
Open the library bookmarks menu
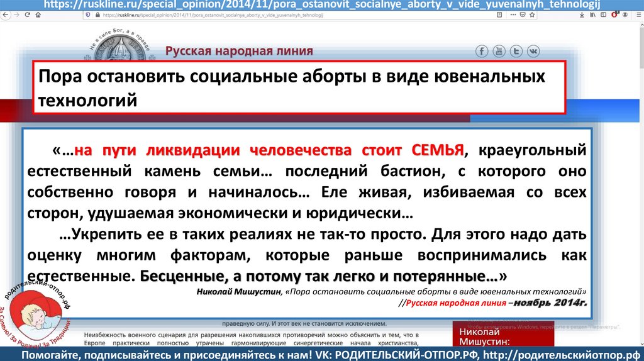pyautogui.click(x=592, y=15)
